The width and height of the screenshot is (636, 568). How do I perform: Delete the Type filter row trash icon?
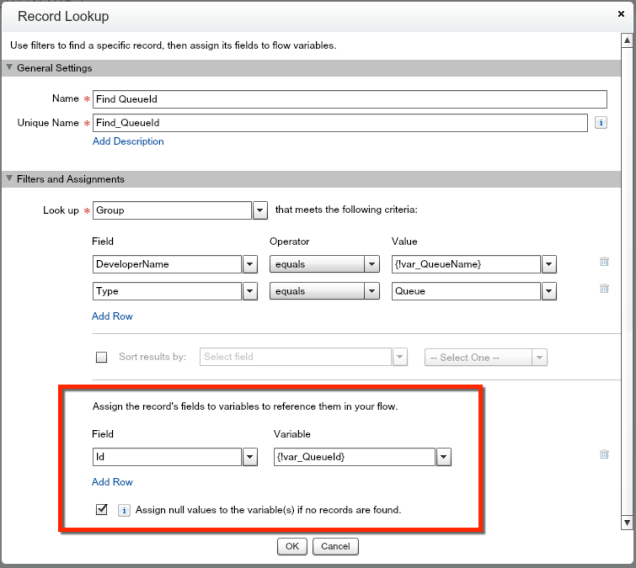(x=603, y=289)
